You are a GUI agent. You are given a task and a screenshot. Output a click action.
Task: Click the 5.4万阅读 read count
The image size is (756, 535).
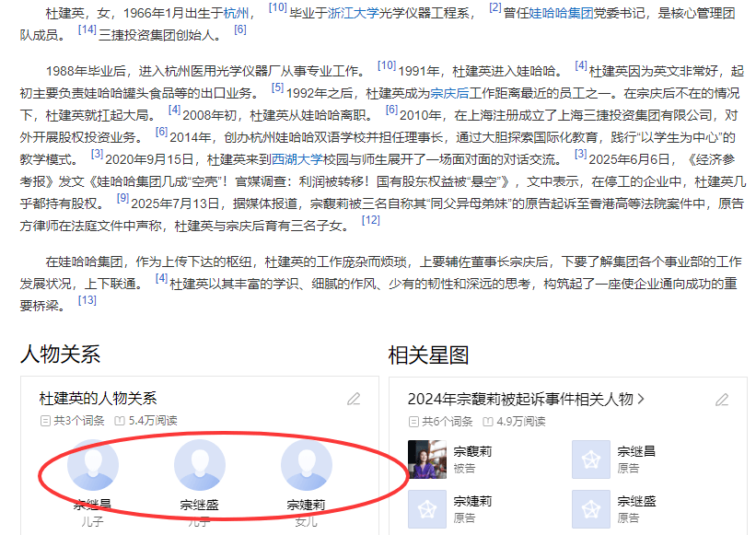[x=146, y=421]
